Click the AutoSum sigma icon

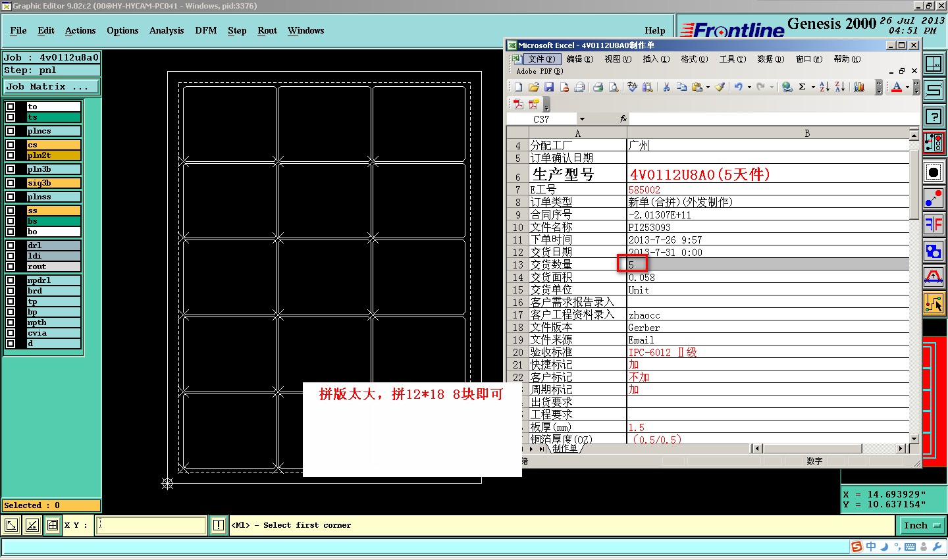pyautogui.click(x=802, y=87)
